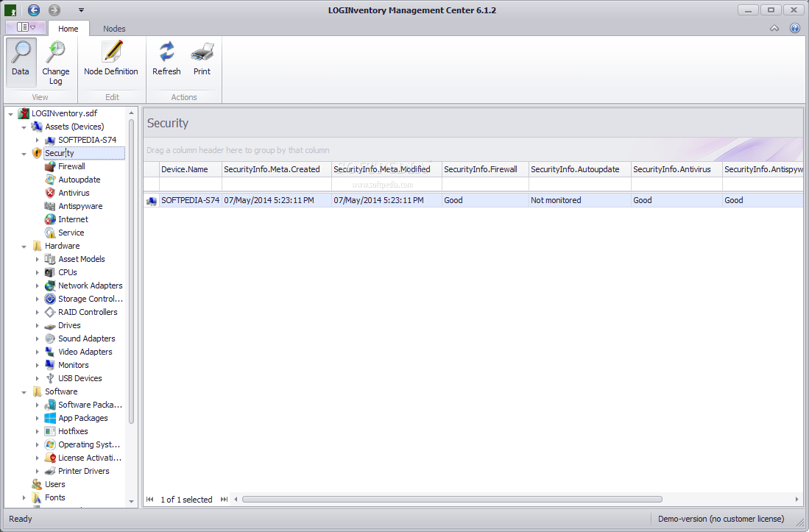Image resolution: width=809 pixels, height=532 pixels.
Task: Select the Monitors node icon
Action: click(50, 365)
